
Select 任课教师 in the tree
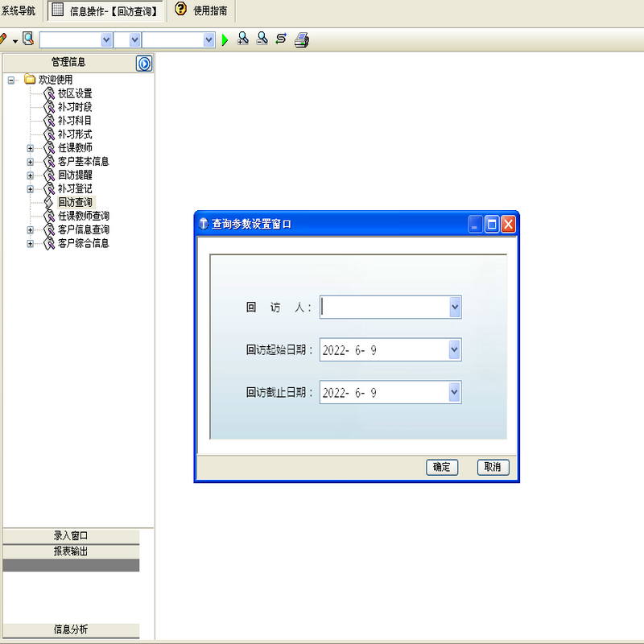point(75,148)
